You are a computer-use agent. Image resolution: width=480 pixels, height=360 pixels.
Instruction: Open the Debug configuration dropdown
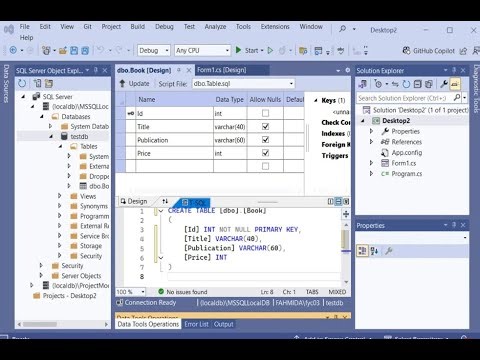click(154, 50)
